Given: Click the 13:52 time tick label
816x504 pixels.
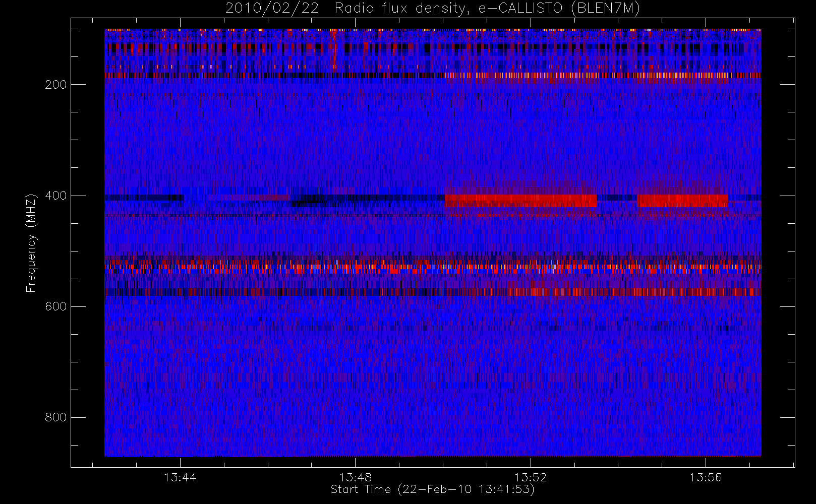Looking at the screenshot, I should [531, 477].
